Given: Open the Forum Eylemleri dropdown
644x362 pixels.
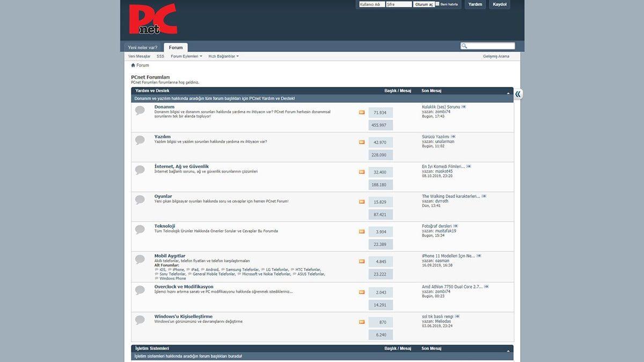Looking at the screenshot, I should 185,56.
